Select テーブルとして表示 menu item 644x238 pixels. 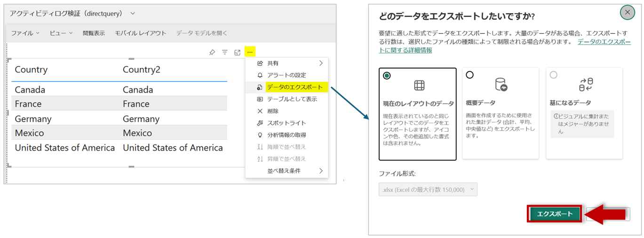click(x=292, y=99)
